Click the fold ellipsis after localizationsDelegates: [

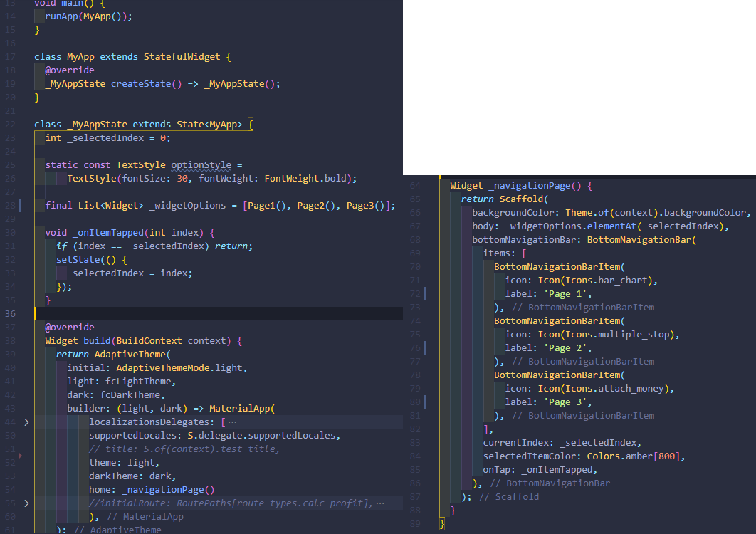(x=232, y=422)
